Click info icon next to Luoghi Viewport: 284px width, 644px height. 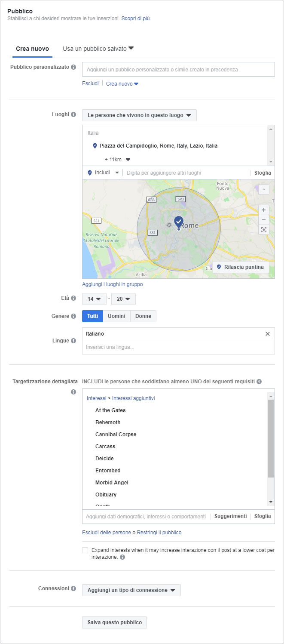coord(73,114)
